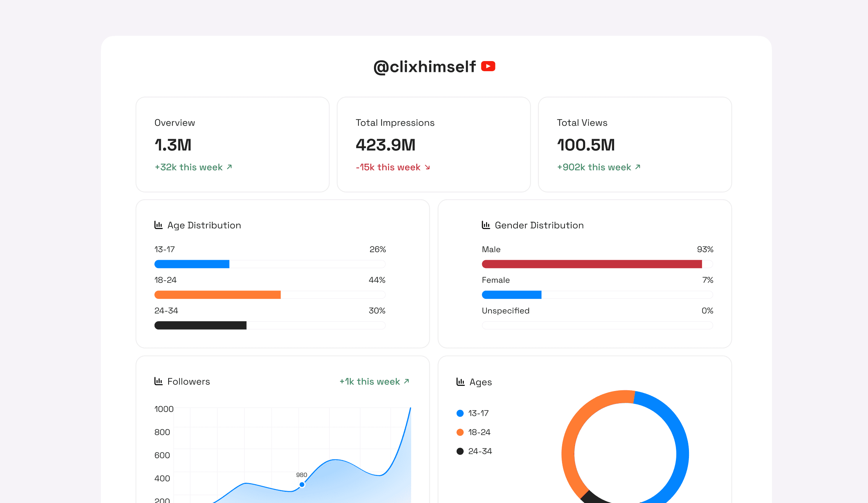Select the blue 13-17 legend dot
Image resolution: width=868 pixels, height=503 pixels.
click(x=460, y=413)
